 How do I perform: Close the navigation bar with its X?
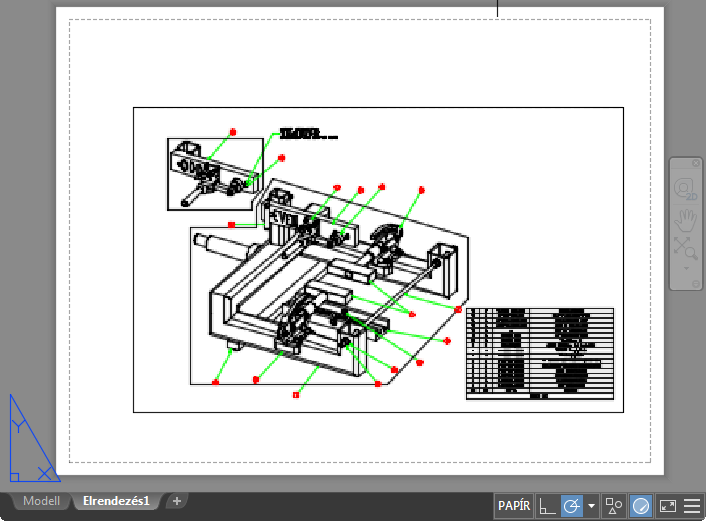[696, 163]
